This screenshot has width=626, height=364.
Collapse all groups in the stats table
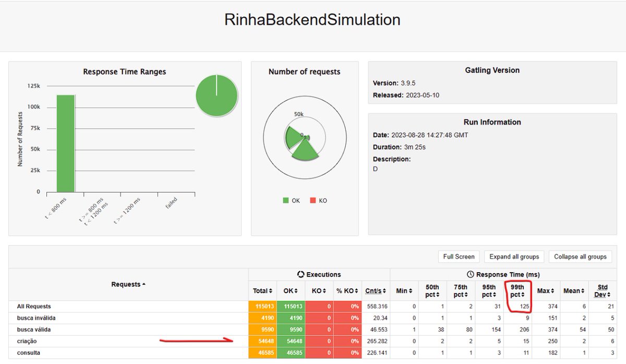tap(580, 257)
